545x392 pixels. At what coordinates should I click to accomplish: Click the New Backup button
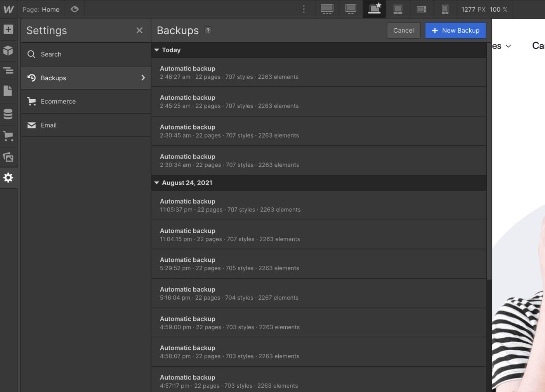click(x=455, y=30)
